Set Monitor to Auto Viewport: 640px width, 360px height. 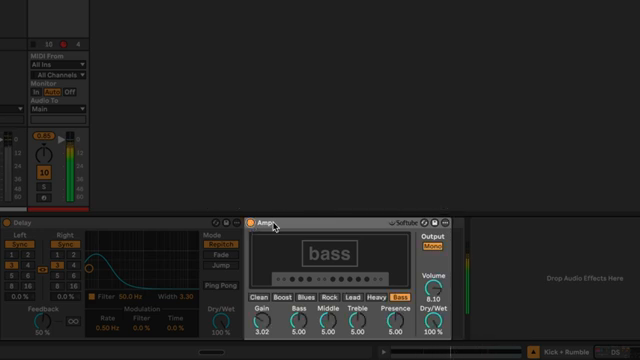[52, 92]
